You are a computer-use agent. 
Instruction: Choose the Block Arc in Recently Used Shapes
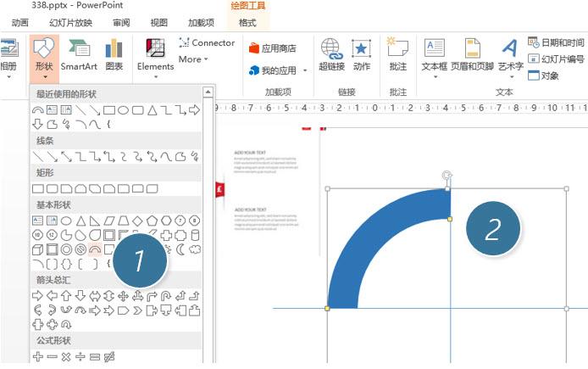click(38, 110)
